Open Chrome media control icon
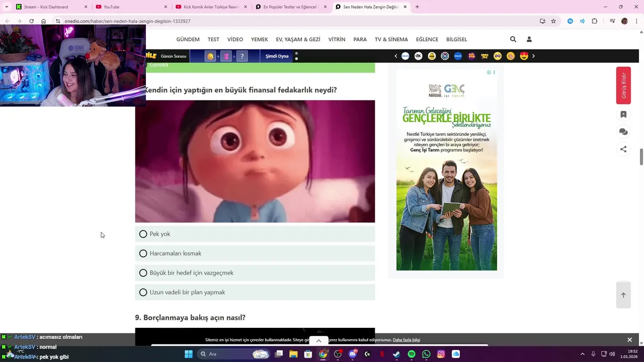644x362 pixels. tap(612, 21)
